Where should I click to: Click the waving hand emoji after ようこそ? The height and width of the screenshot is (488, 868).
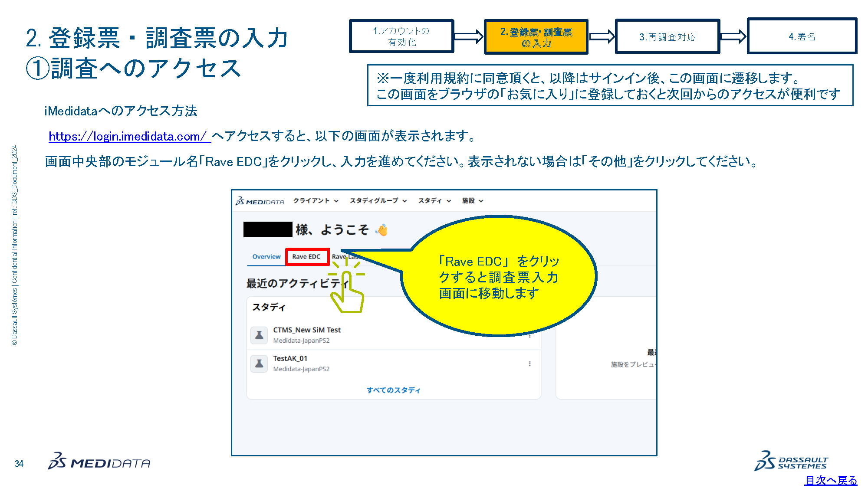coord(381,230)
